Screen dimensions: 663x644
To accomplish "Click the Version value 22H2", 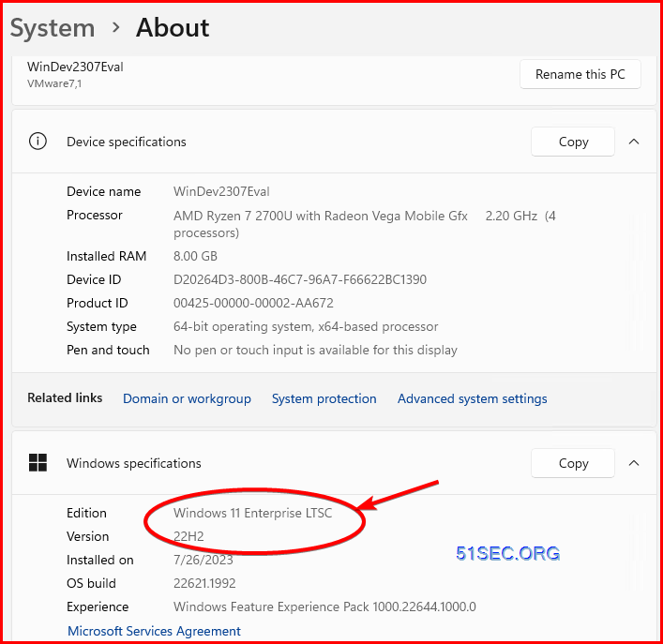I will tap(188, 536).
